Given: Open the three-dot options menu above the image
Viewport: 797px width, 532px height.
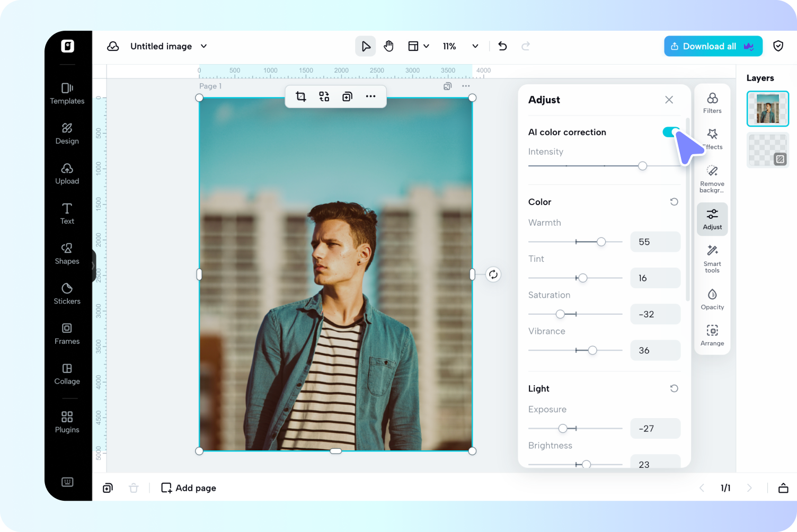Looking at the screenshot, I should coord(371,96).
